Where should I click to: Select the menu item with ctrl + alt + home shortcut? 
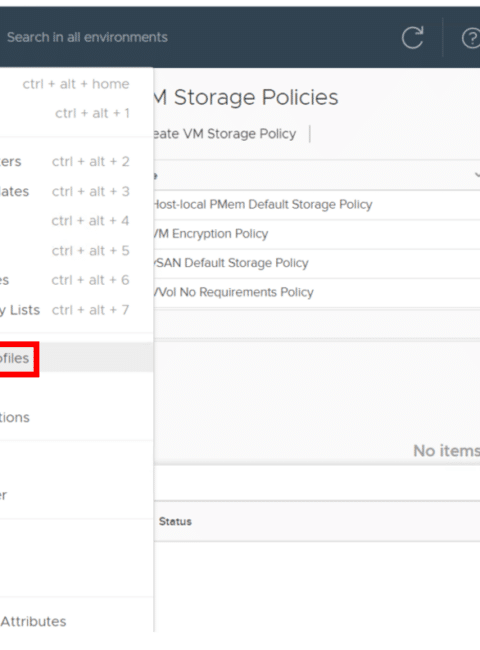coord(77,84)
